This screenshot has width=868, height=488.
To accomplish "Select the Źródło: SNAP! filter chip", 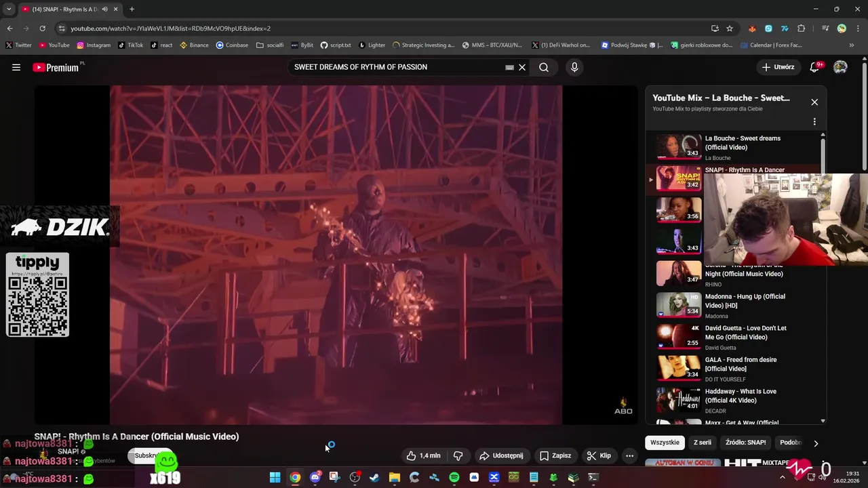I will pos(745,443).
